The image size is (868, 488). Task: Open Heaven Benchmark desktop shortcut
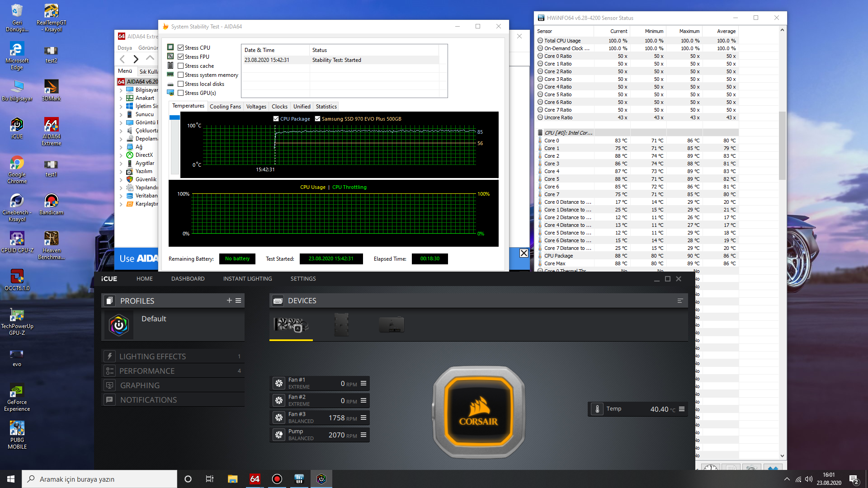pos(51,245)
